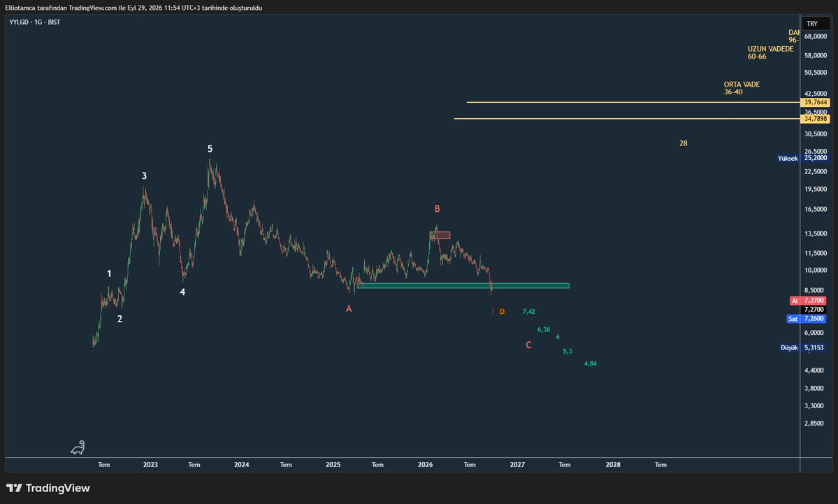Viewport: 838px width, 504px height.
Task: Click the TradingView logo at the bottom
Action: tap(48, 488)
